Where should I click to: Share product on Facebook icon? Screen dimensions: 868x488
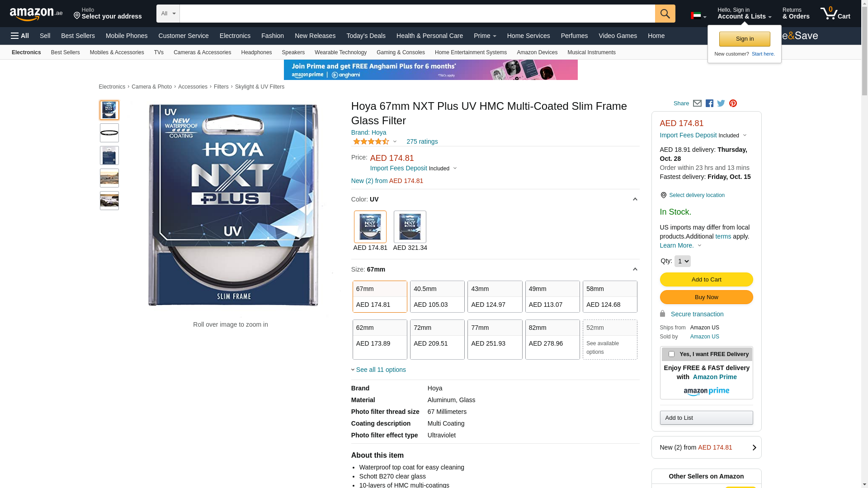709,103
